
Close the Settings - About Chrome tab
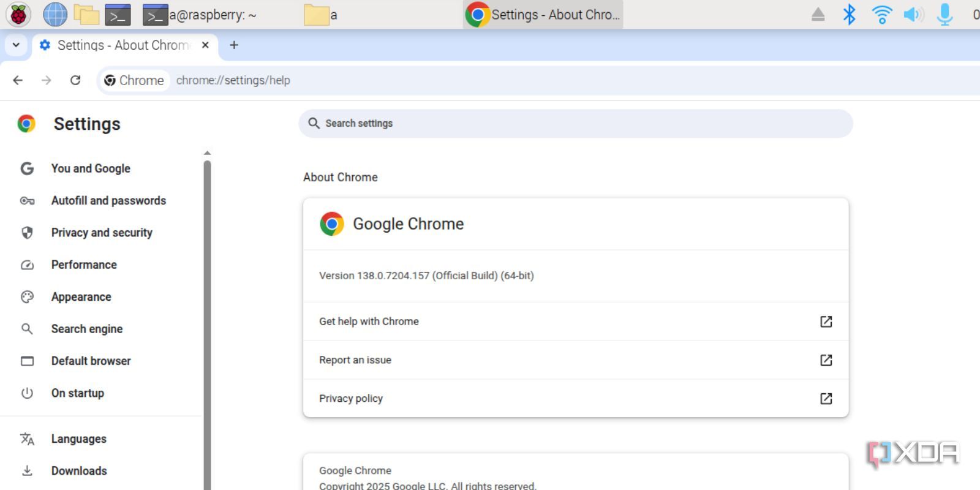pos(205,45)
